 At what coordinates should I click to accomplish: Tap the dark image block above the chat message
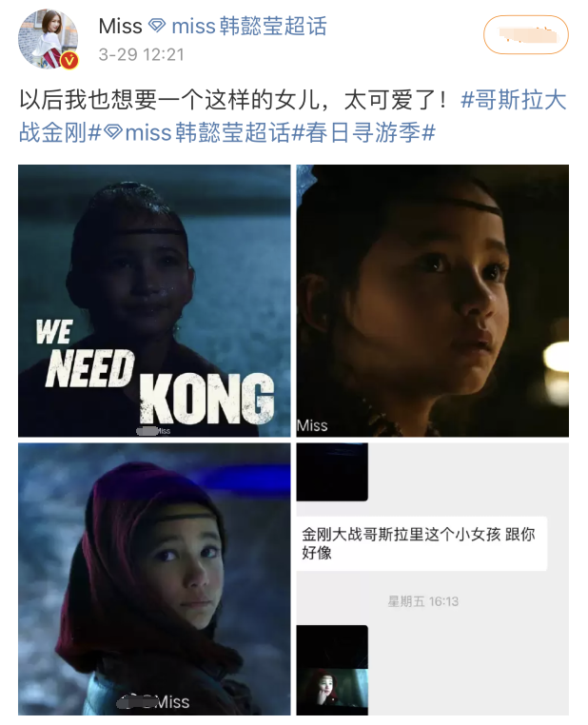pyautogui.click(x=332, y=472)
